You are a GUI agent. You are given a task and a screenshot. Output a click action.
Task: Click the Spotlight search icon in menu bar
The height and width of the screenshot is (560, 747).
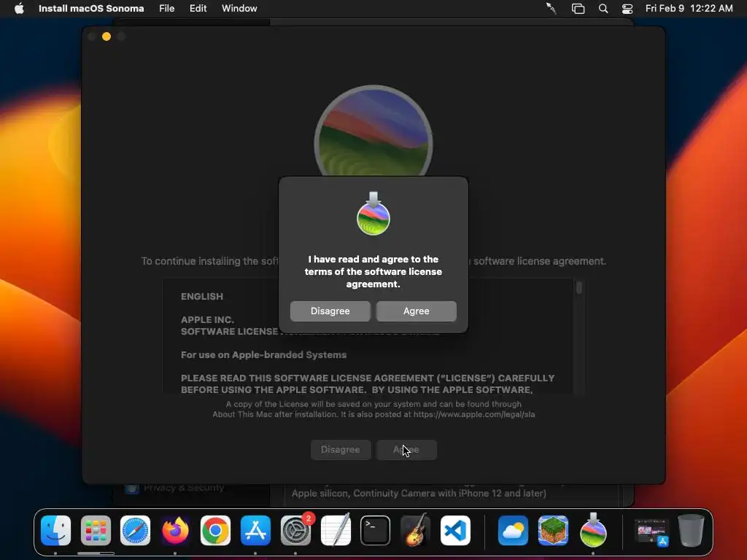pos(603,9)
